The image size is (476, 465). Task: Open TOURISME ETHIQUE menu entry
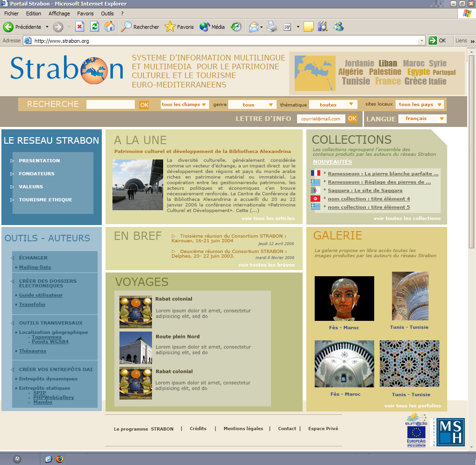pos(46,199)
